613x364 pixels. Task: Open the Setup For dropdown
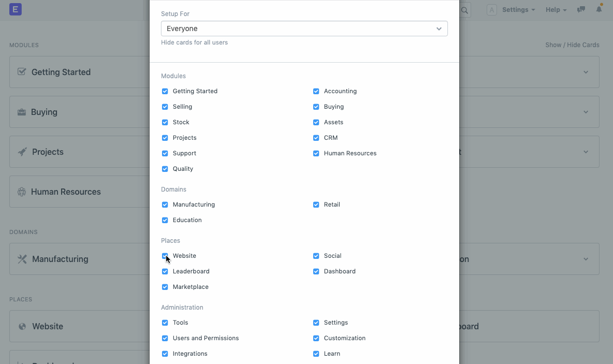[x=304, y=28]
